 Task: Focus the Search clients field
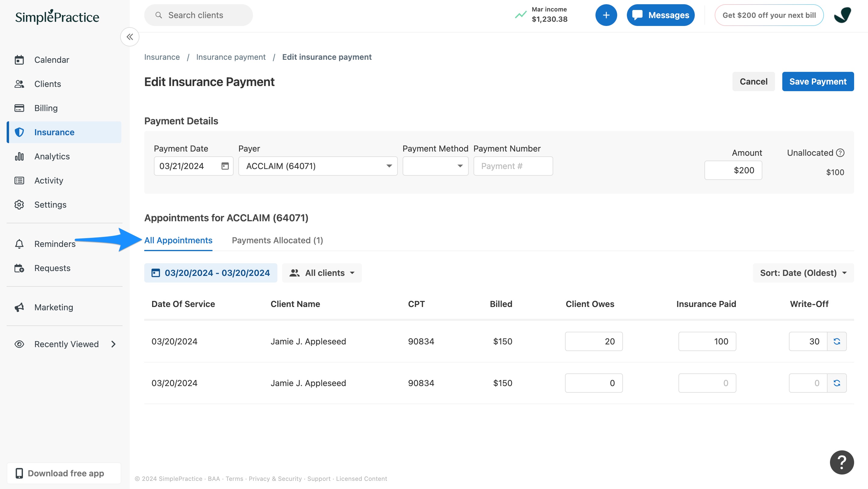(x=199, y=15)
